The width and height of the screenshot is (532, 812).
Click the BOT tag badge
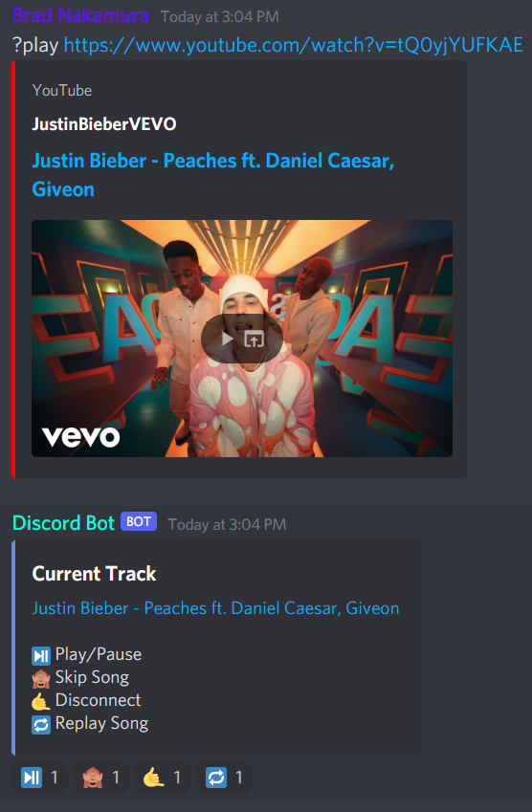tap(139, 521)
